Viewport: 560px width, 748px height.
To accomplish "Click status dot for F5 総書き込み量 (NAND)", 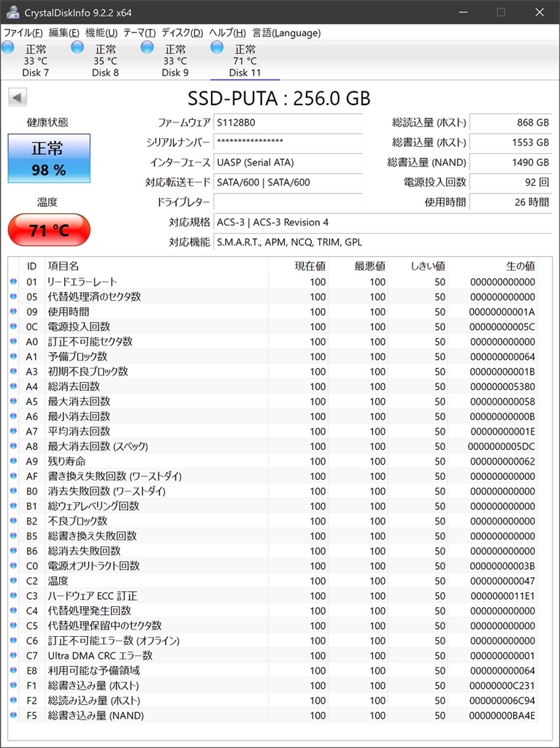I will tap(13, 716).
